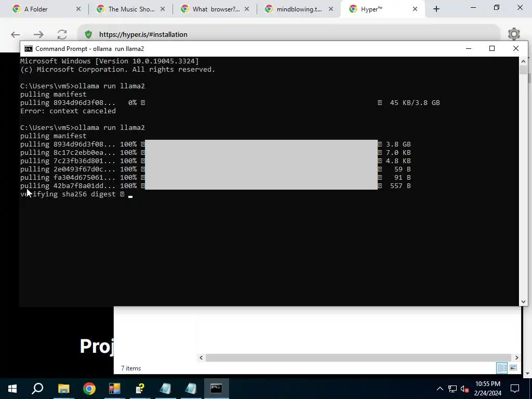Click the muted volume tray icon
The width and height of the screenshot is (532, 399).
tap(465, 389)
